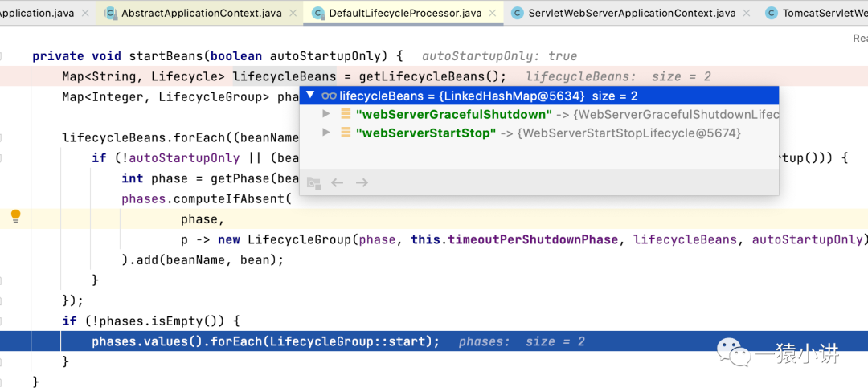Viewport: 868px width, 392px height.
Task: Click the .add(beanName, bean) call
Action: tap(203, 259)
